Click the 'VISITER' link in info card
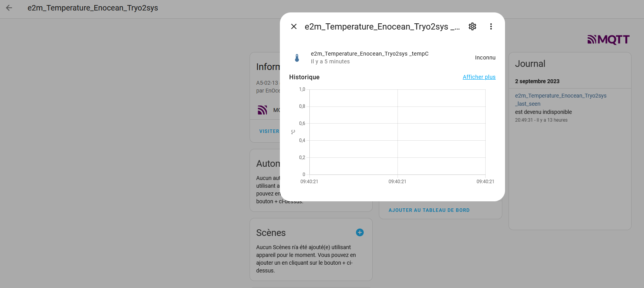This screenshot has width=644, height=288. click(x=269, y=131)
